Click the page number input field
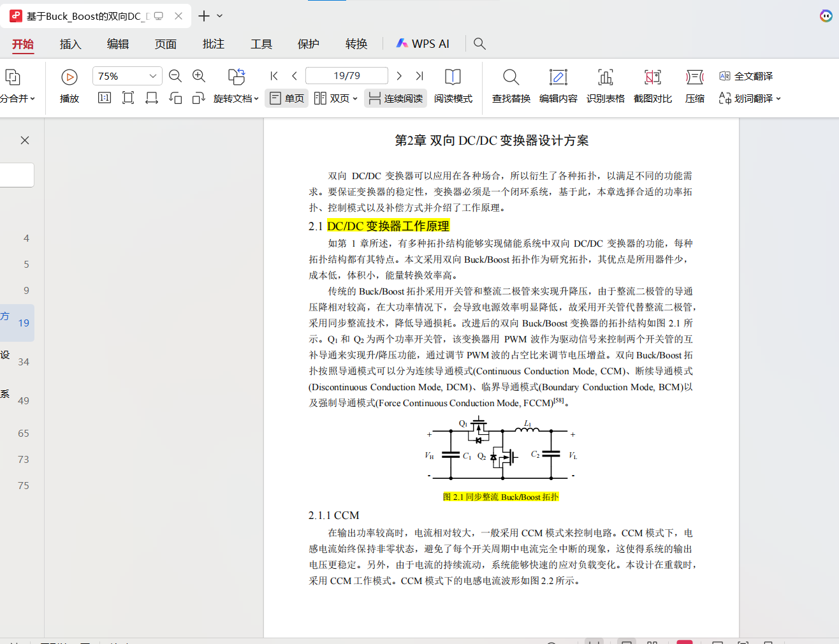This screenshot has width=839, height=644. pyautogui.click(x=346, y=76)
